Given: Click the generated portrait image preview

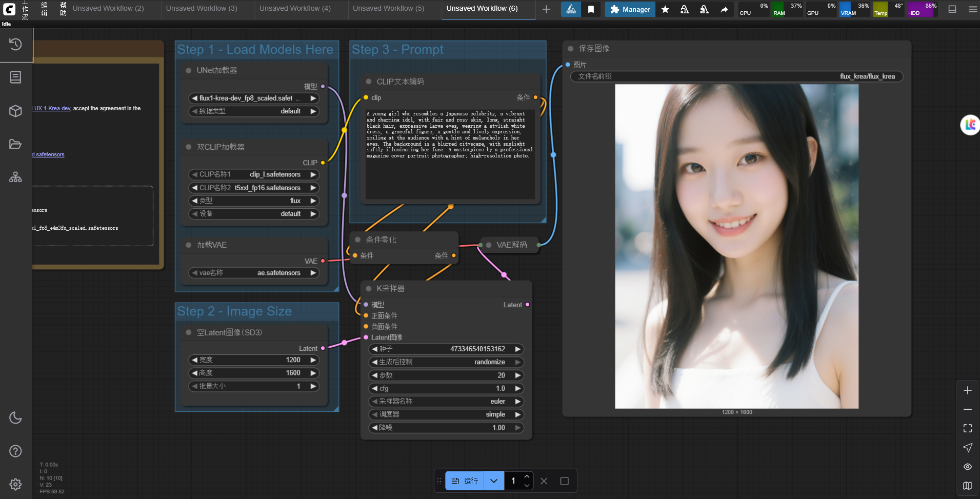Looking at the screenshot, I should [x=737, y=246].
